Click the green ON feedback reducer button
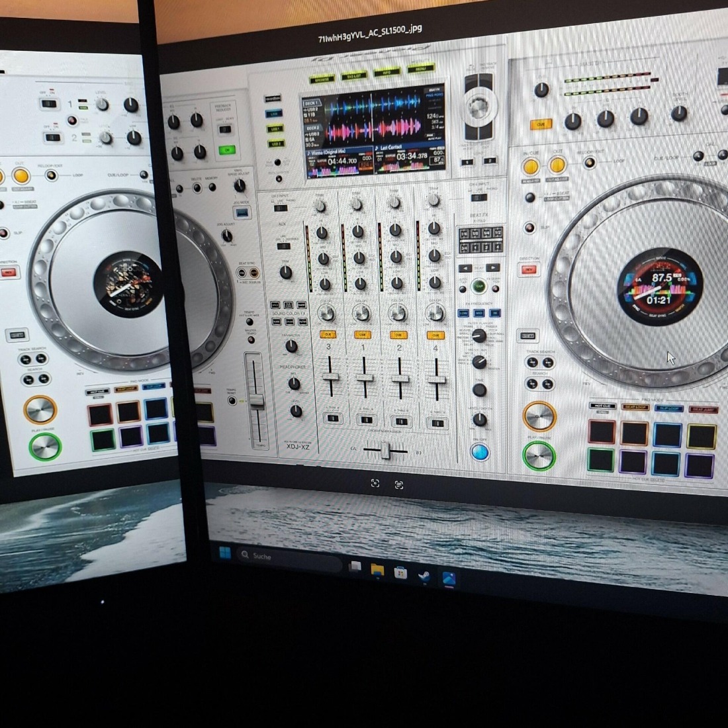The width and height of the screenshot is (728, 728). pos(227,150)
